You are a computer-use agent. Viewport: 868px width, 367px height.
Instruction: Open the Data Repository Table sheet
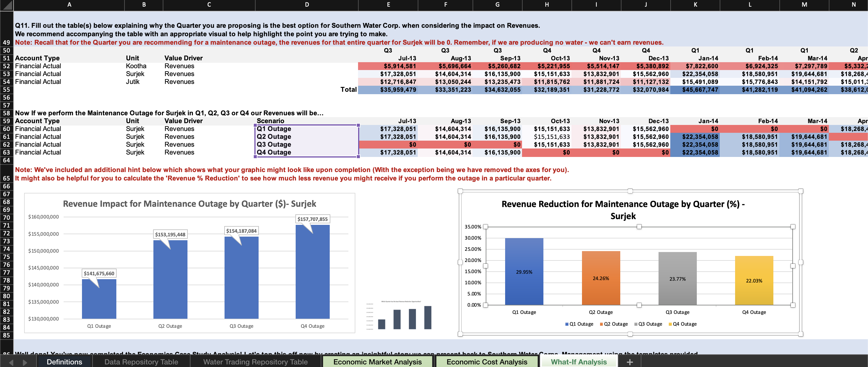tap(141, 362)
